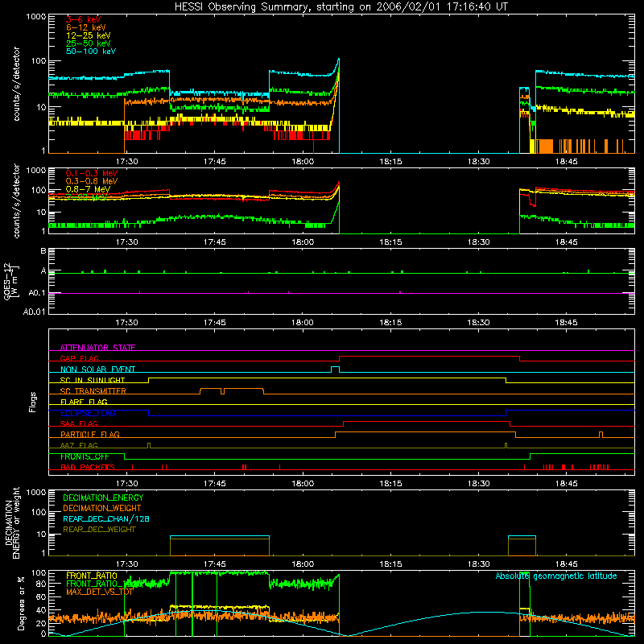Pick the FLARE_FLAG label
The height and width of the screenshot is (644, 644).
pos(84,402)
